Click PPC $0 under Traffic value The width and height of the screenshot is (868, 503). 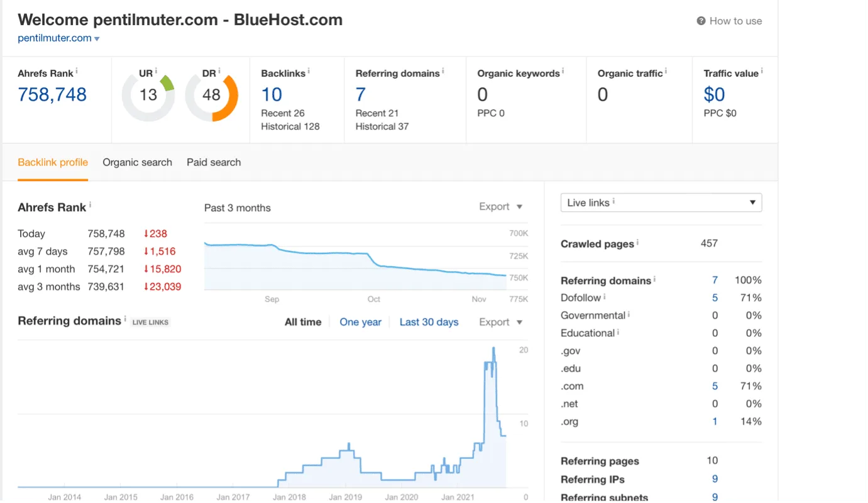(x=720, y=113)
